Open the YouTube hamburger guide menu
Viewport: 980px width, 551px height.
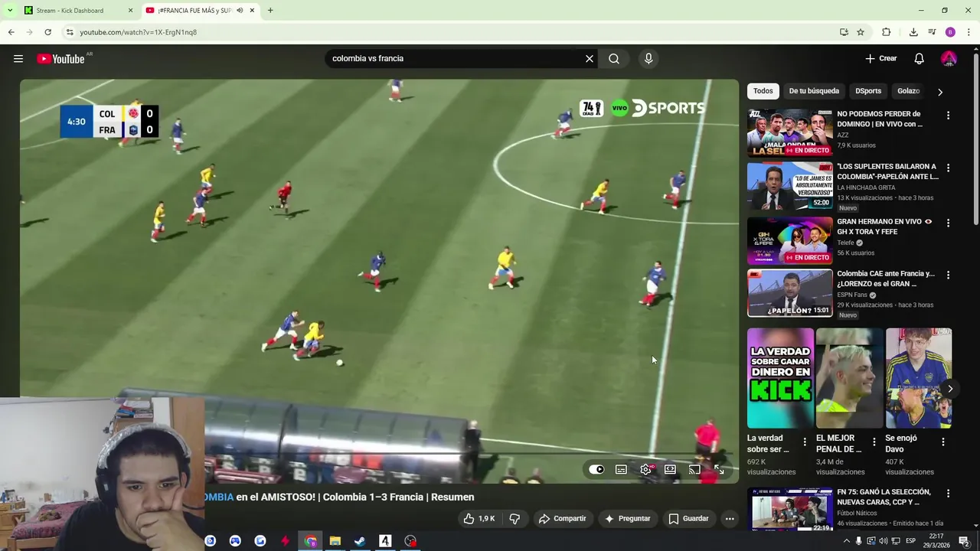(x=18, y=59)
